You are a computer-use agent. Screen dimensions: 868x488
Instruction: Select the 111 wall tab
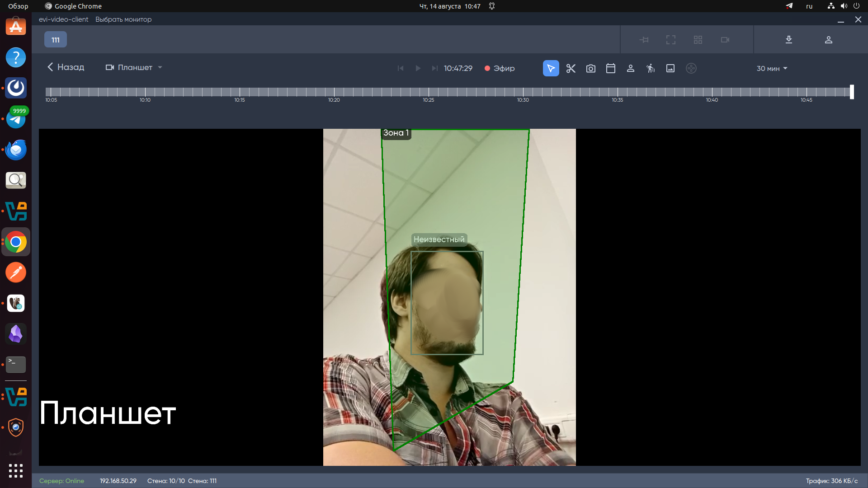pyautogui.click(x=56, y=40)
